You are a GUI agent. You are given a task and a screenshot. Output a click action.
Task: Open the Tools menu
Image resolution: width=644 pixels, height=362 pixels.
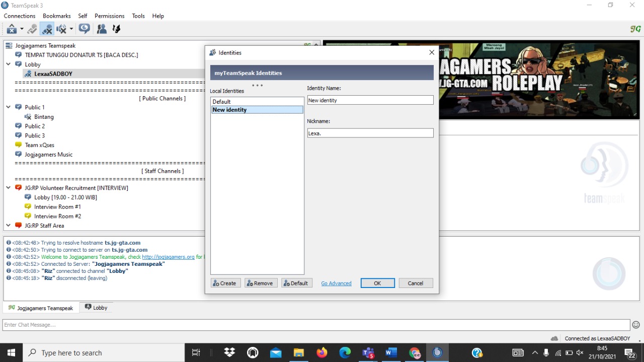pos(138,16)
